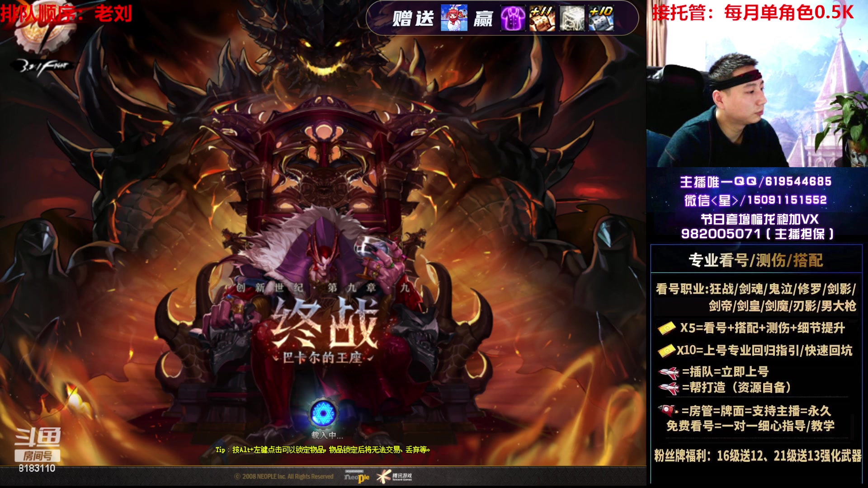Click the grey cube prize icon
The height and width of the screenshot is (488, 868).
coord(572,18)
